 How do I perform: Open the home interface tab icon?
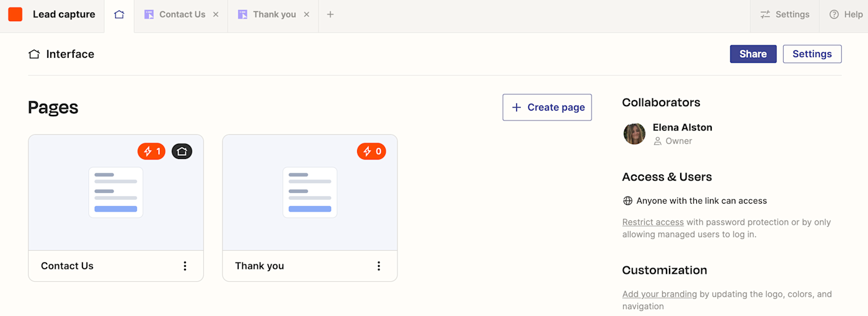point(119,14)
